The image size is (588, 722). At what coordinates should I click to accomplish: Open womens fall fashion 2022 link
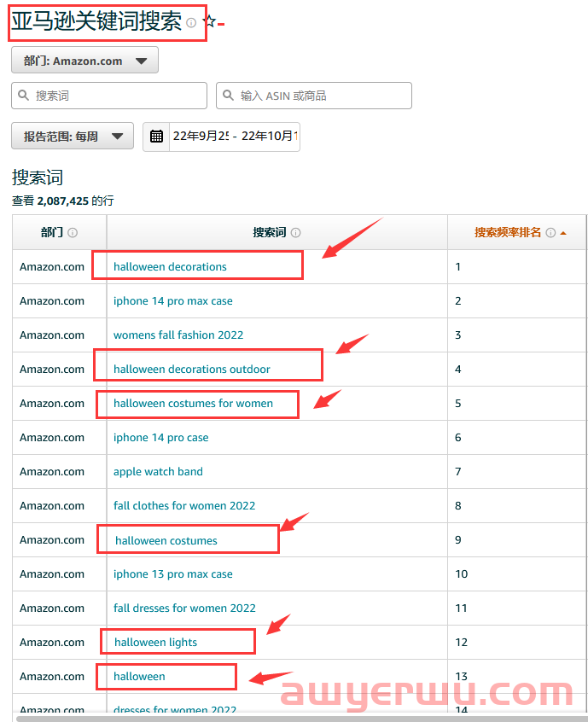178,335
